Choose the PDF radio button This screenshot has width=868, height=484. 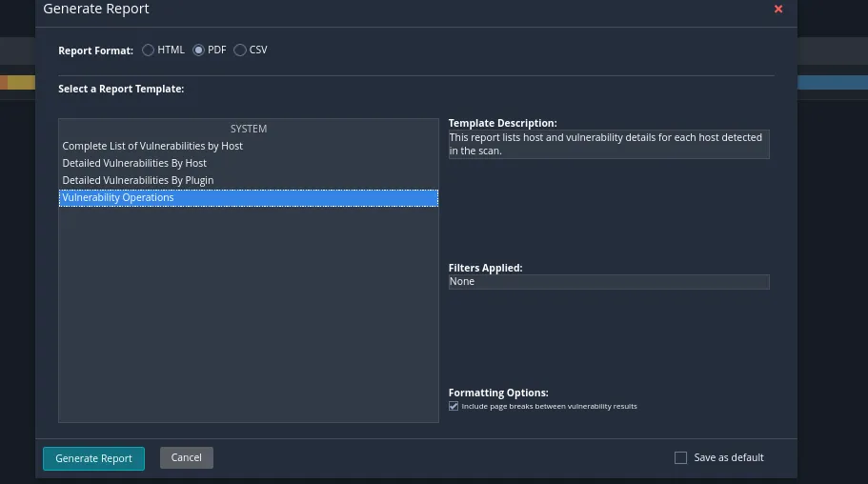198,50
